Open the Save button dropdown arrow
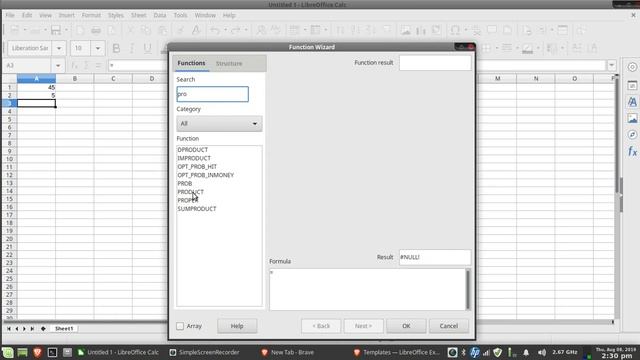This screenshot has width=640, height=360. (x=67, y=30)
